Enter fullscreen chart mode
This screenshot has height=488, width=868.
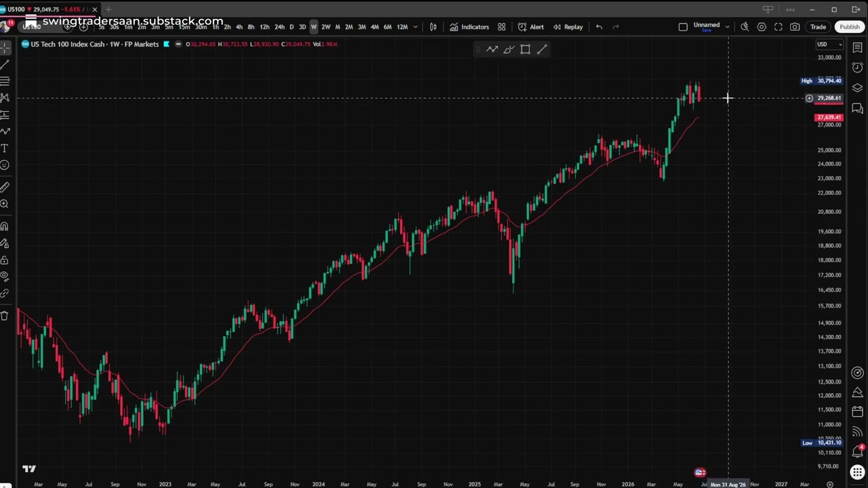click(x=778, y=27)
